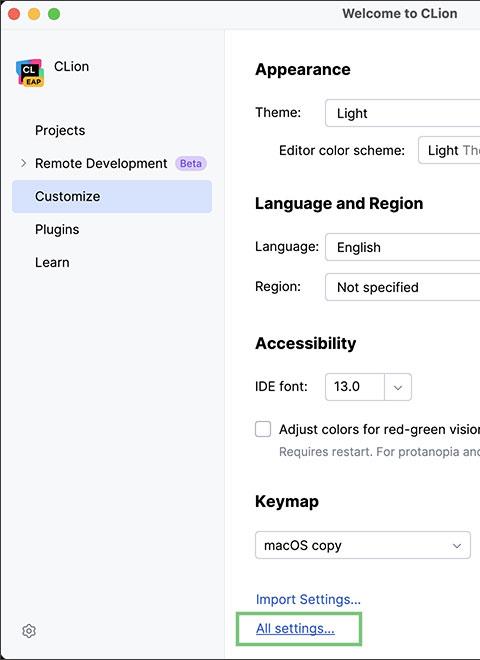The width and height of the screenshot is (480, 660).
Task: Enable Adjust colors for red-green vision checkbox
Action: 263,429
